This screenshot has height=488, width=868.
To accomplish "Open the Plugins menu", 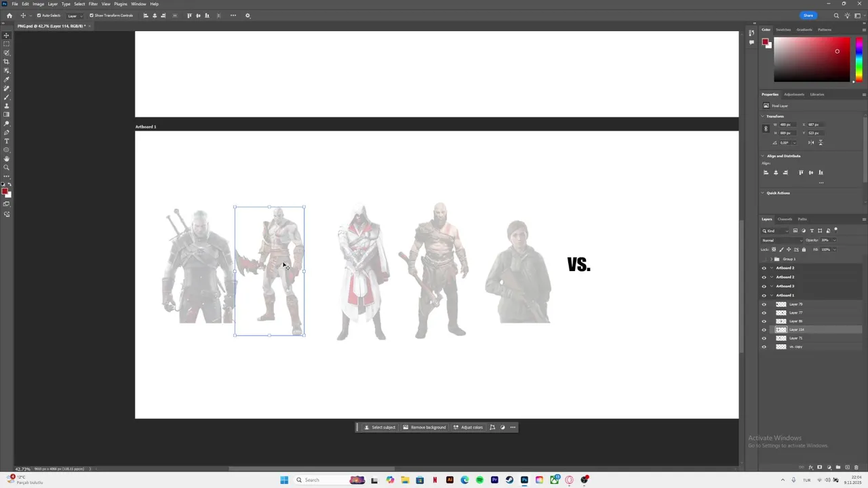I will pos(121,4).
